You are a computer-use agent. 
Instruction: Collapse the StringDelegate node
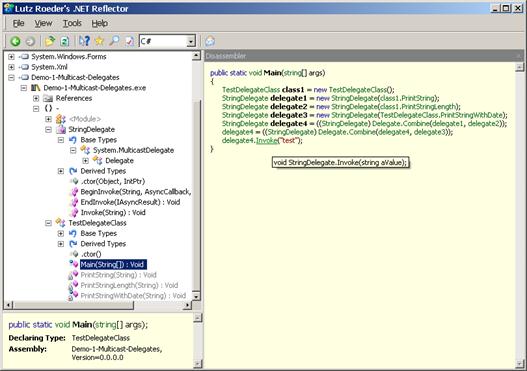(x=48, y=129)
